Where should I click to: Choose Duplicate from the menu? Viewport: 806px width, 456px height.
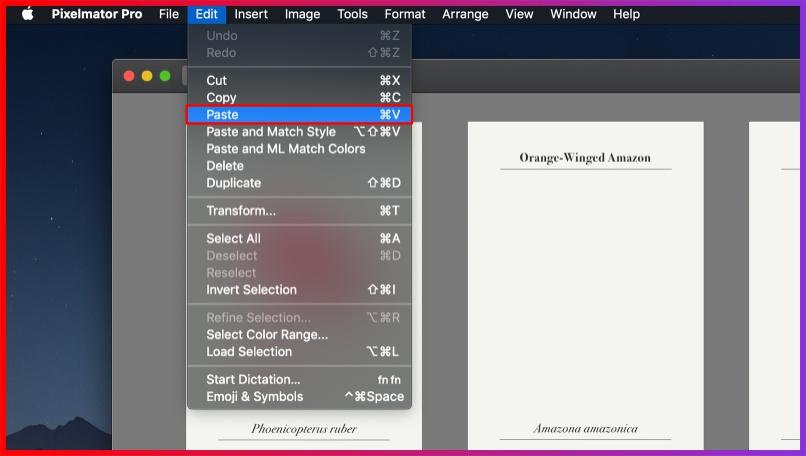[x=234, y=183]
